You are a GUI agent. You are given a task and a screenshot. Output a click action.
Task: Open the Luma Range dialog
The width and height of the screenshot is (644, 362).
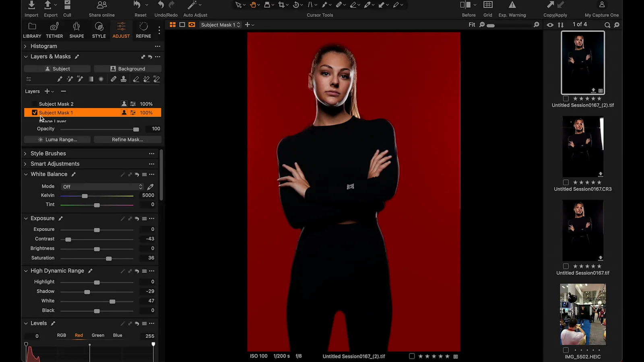(x=57, y=140)
